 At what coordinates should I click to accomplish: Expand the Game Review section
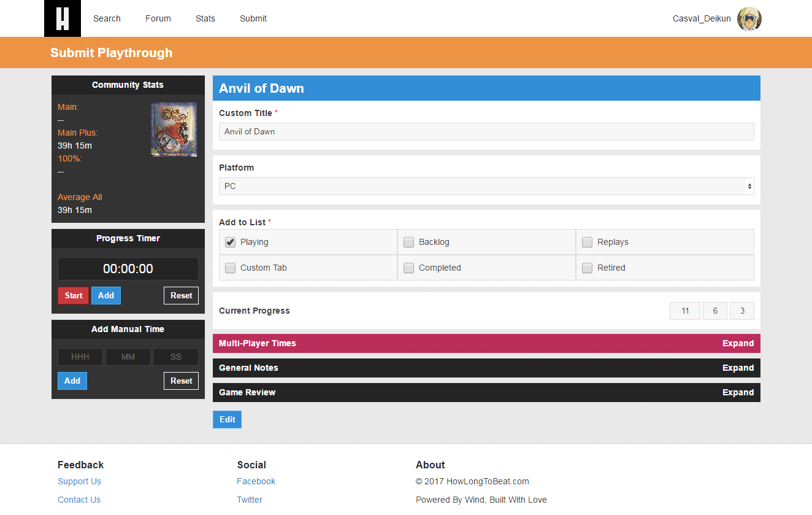[x=486, y=392]
